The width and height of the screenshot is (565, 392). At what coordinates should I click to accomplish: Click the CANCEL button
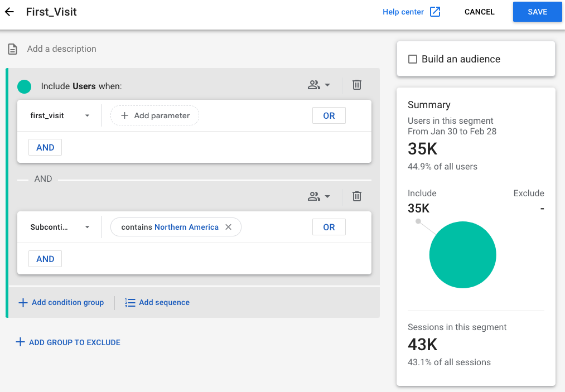[479, 12]
